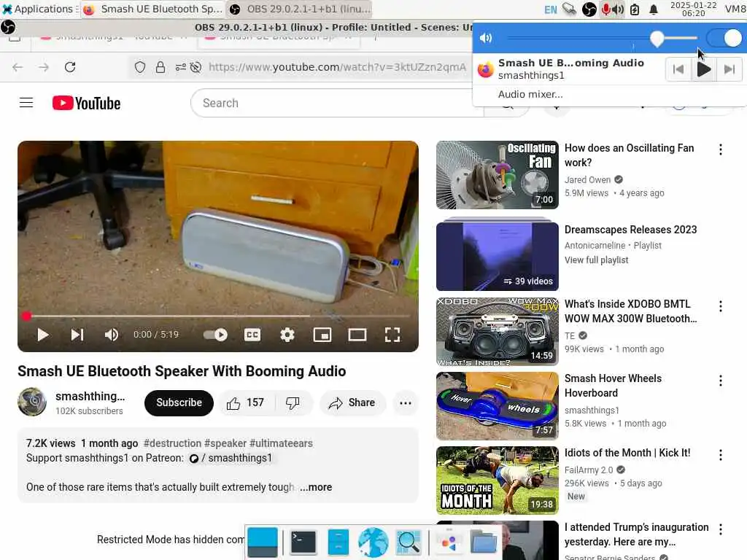The height and width of the screenshot is (560, 747).
Task: Open options for XDOBO BMTL video
Action: tap(720, 306)
